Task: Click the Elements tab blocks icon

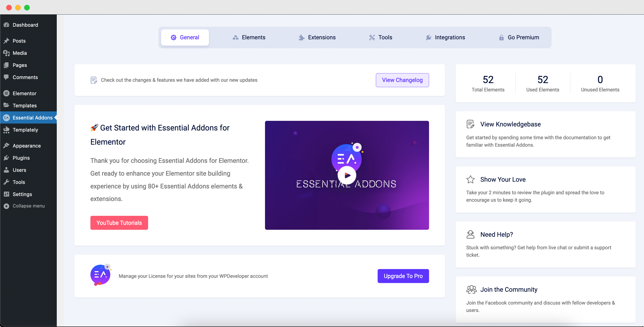Action: click(236, 38)
